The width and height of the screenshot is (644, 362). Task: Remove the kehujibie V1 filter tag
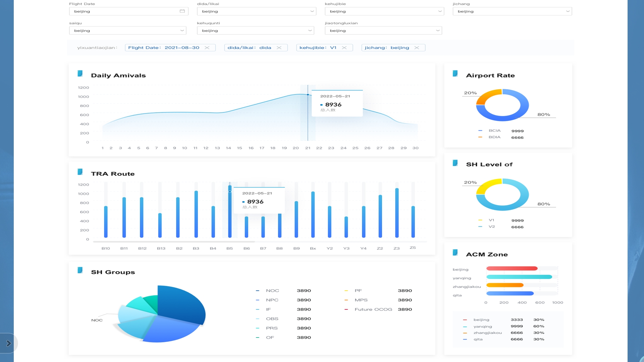pos(344,48)
